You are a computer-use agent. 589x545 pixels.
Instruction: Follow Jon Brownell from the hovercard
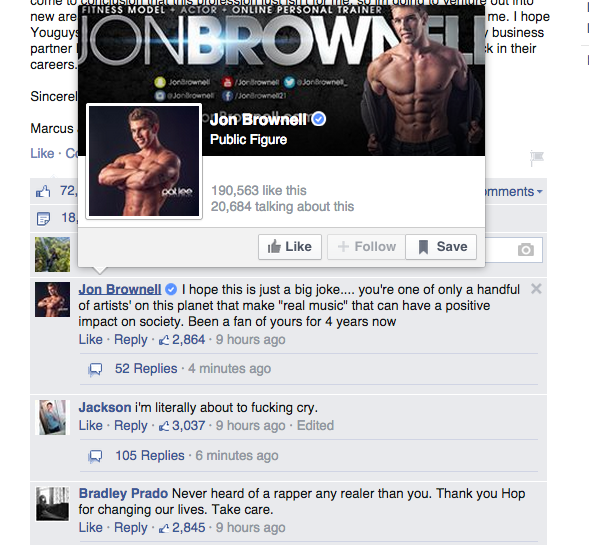click(x=367, y=247)
